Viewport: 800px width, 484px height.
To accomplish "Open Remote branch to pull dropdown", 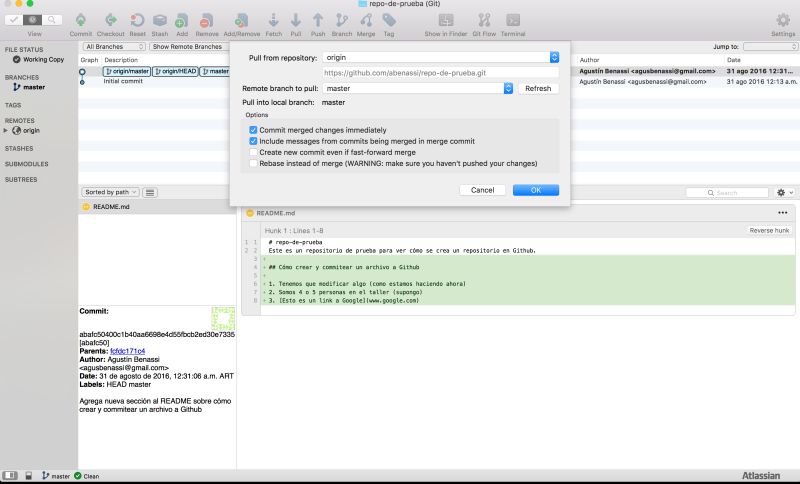I will click(417, 88).
